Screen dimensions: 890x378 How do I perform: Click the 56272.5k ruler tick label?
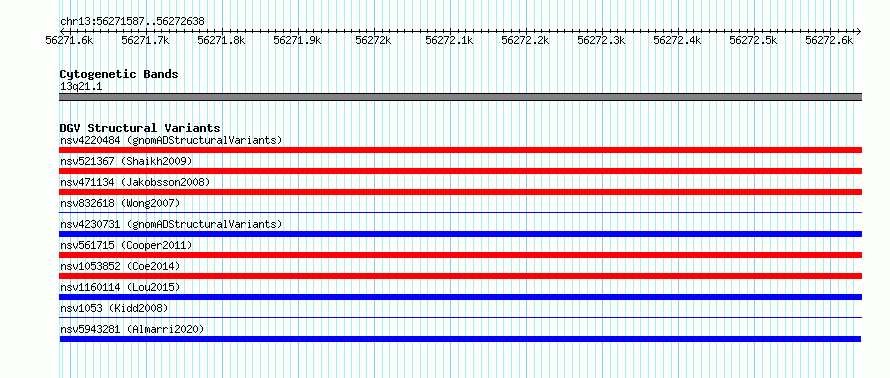point(754,41)
